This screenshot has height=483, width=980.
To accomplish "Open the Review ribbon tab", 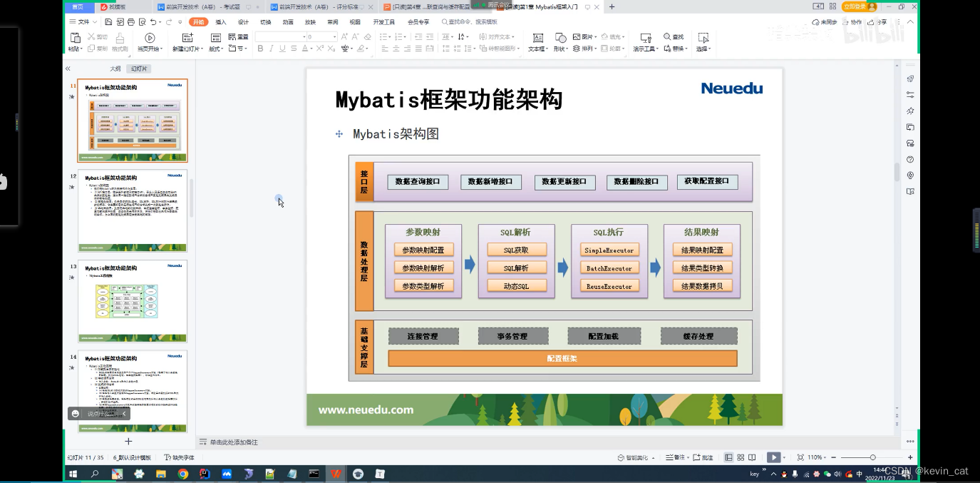I will click(333, 22).
